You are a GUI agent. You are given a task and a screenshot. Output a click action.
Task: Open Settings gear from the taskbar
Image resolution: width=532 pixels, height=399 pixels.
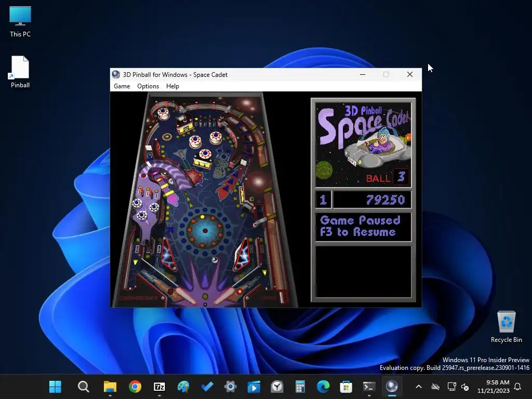[x=230, y=387]
